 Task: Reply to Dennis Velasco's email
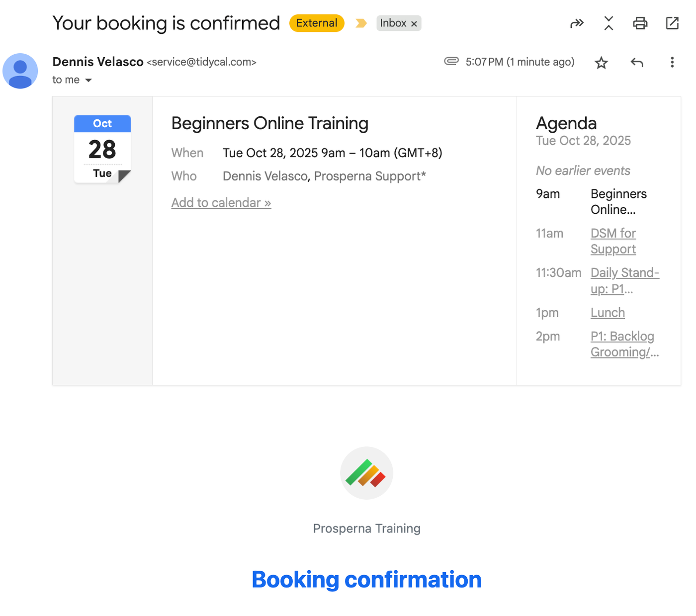pyautogui.click(x=637, y=63)
